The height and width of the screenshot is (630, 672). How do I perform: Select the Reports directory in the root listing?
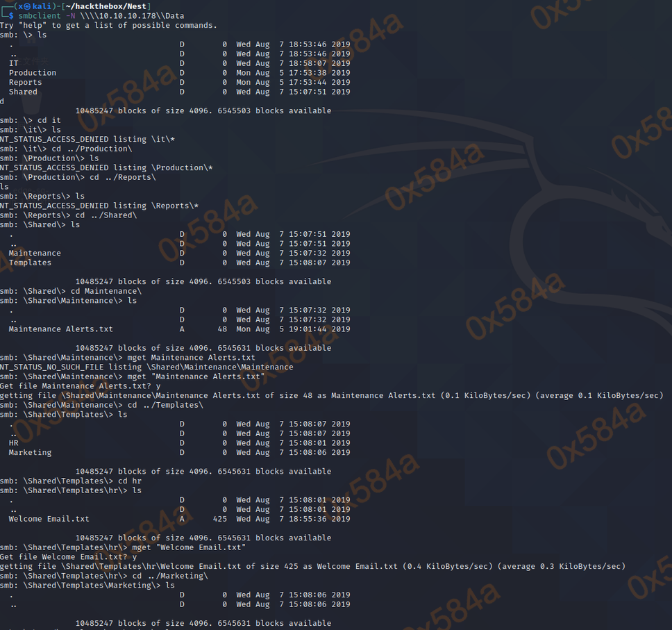click(x=25, y=83)
